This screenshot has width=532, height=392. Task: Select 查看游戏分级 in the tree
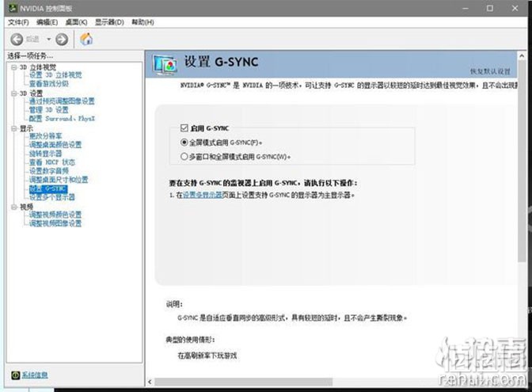[x=49, y=84]
